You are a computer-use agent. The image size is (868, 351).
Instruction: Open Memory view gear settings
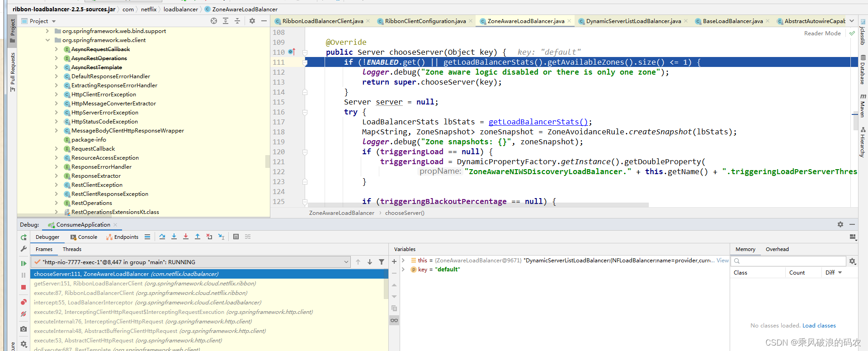coord(853,261)
